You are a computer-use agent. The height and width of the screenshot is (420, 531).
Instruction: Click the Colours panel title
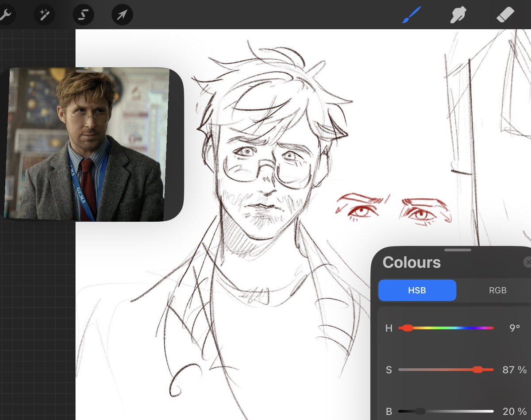pos(412,262)
